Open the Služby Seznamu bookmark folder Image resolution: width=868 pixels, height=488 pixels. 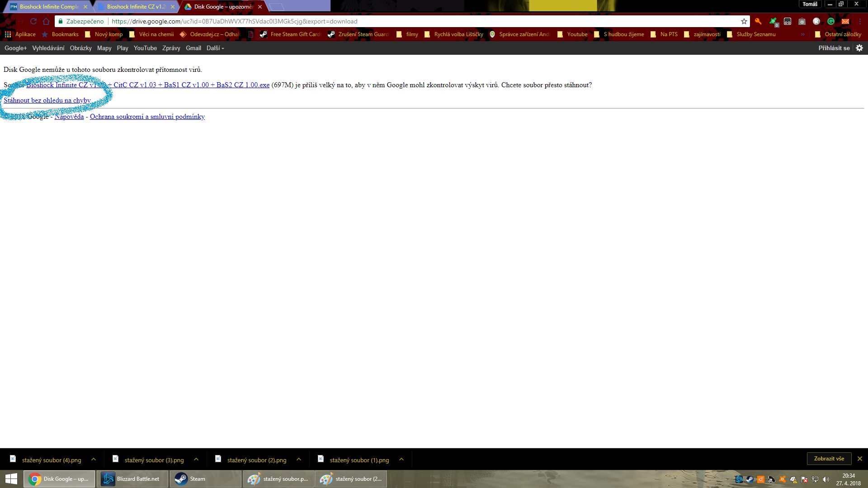(x=751, y=34)
